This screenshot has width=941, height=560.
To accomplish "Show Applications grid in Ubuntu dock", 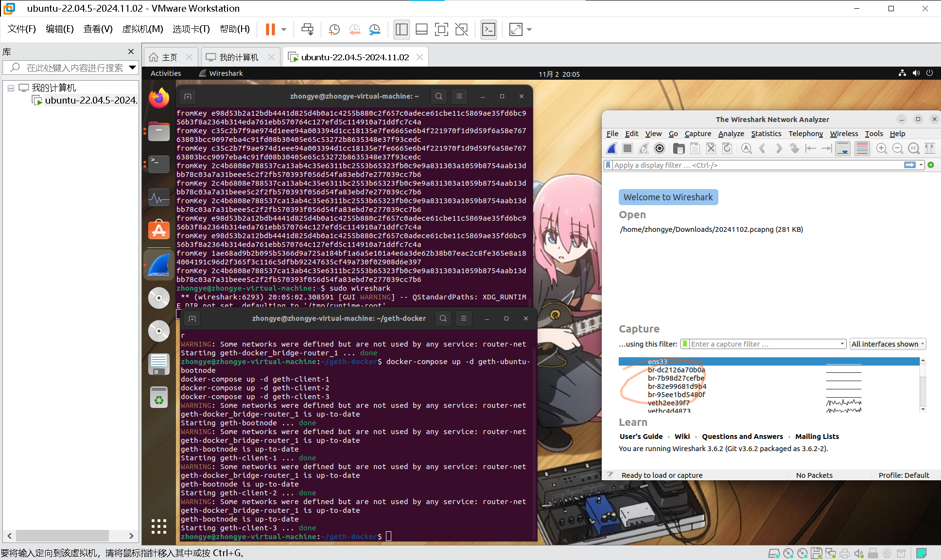I will point(159,526).
